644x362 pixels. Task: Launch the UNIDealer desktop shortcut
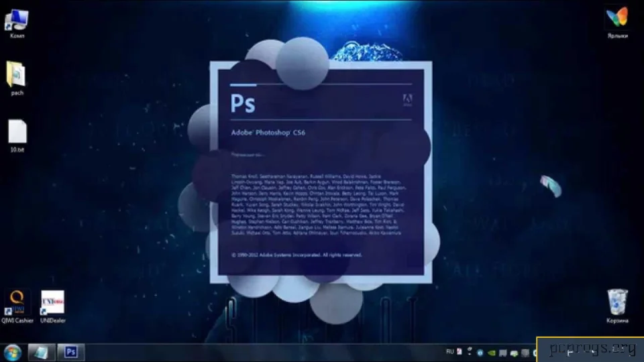52,306
